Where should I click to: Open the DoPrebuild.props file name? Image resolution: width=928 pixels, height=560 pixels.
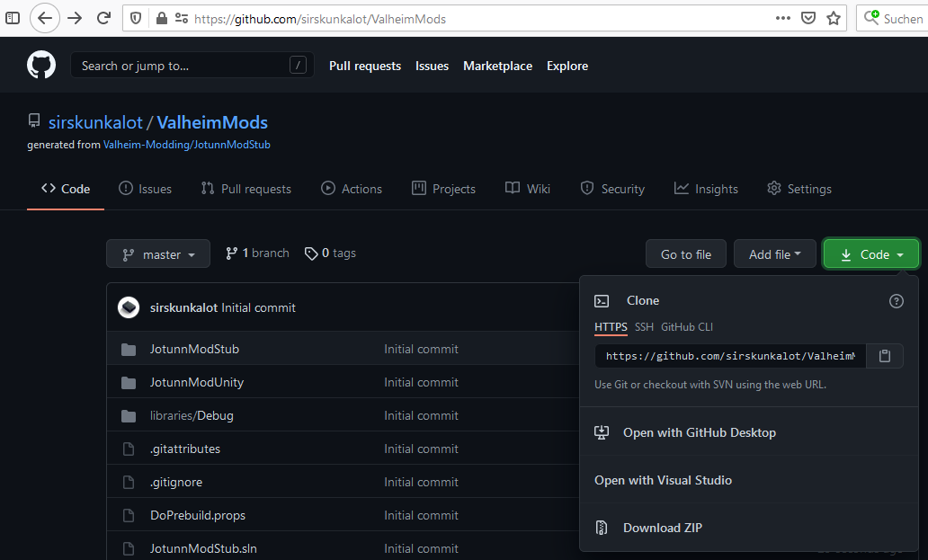coord(198,515)
